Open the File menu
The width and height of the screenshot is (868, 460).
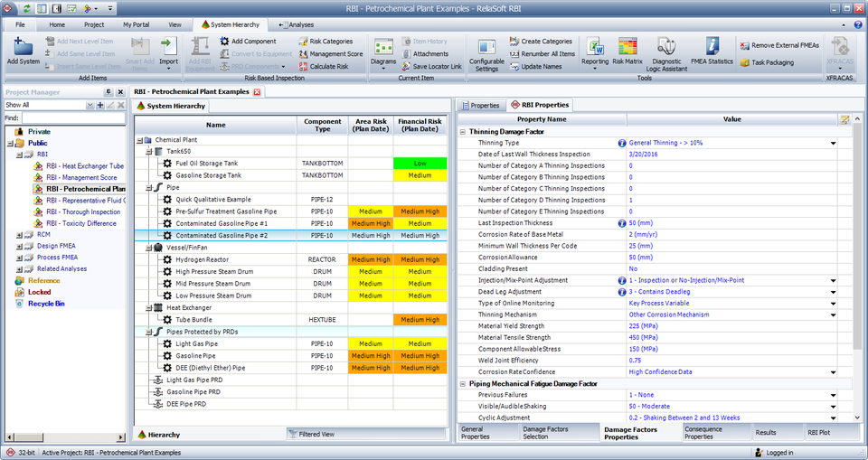tap(20, 25)
